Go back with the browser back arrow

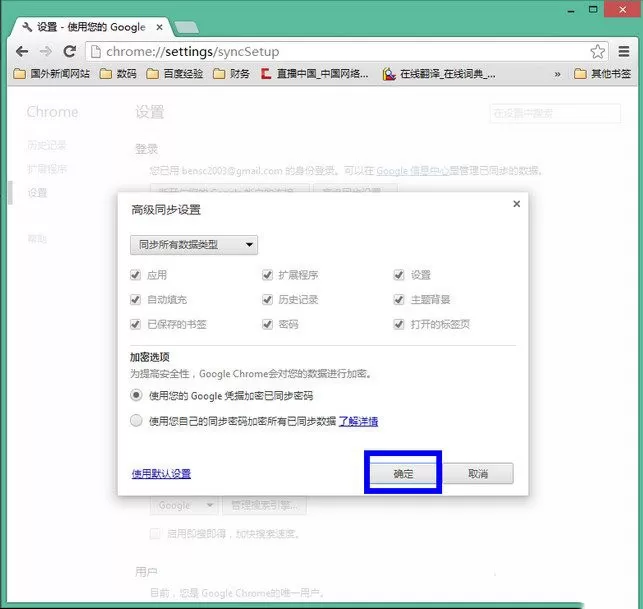22,52
